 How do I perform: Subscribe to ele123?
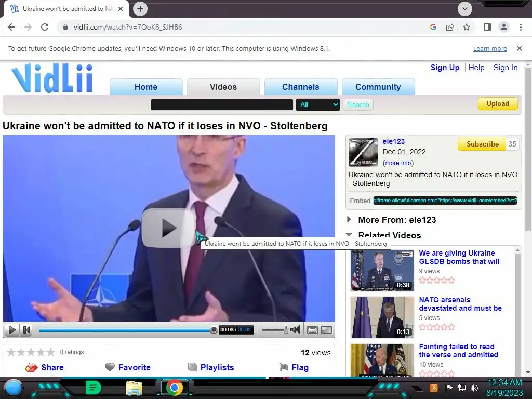[x=482, y=144]
